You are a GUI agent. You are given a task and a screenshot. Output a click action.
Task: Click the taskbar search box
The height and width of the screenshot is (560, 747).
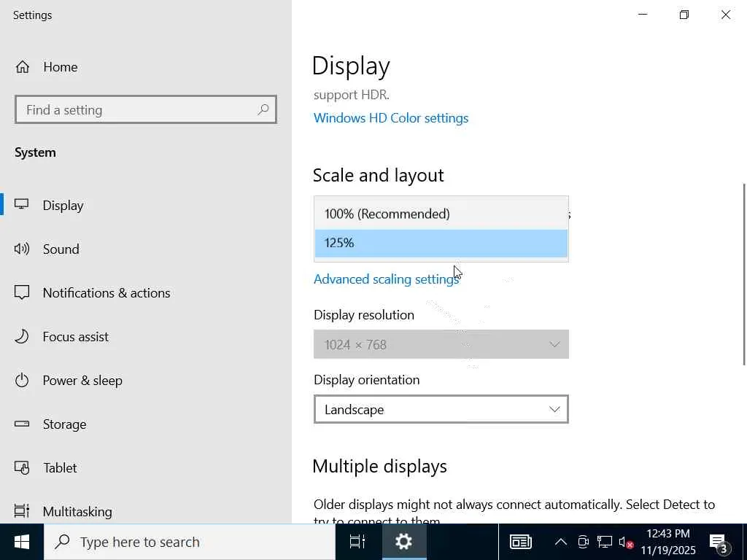pyautogui.click(x=190, y=542)
